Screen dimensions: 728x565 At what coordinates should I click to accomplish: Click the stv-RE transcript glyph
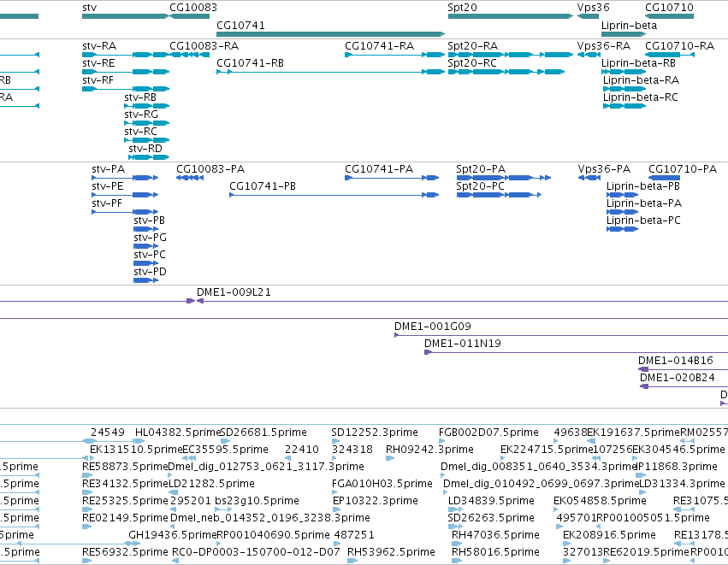126,72
